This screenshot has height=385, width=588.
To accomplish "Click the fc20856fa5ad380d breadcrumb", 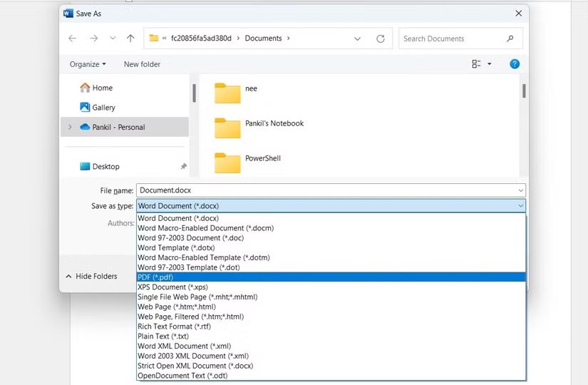I will tap(201, 38).
